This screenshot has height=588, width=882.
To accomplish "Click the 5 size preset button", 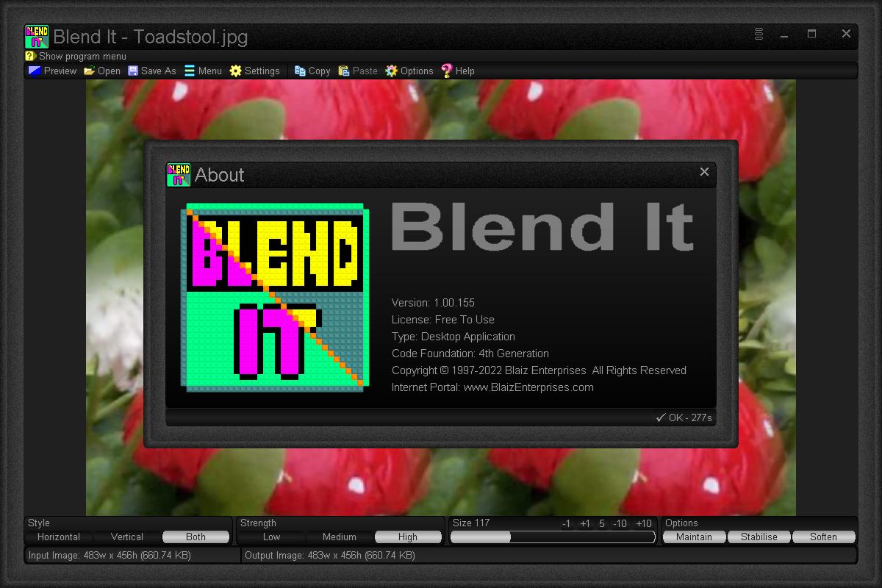I will pyautogui.click(x=602, y=523).
